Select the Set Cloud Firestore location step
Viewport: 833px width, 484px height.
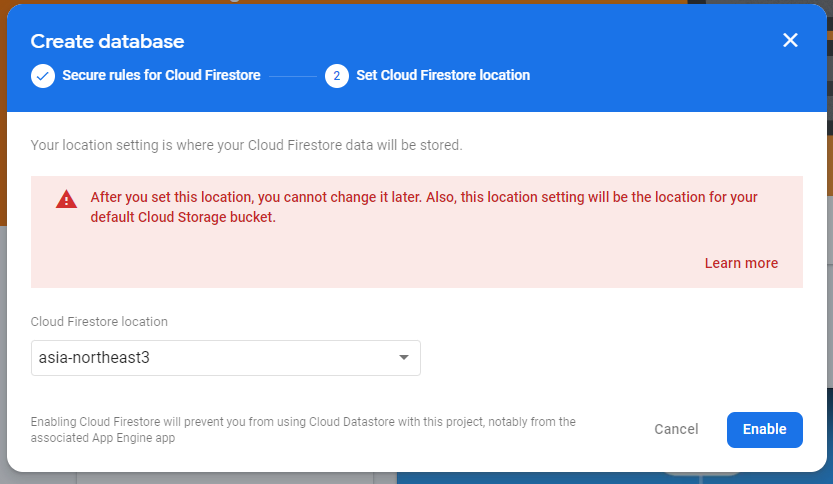pos(443,75)
